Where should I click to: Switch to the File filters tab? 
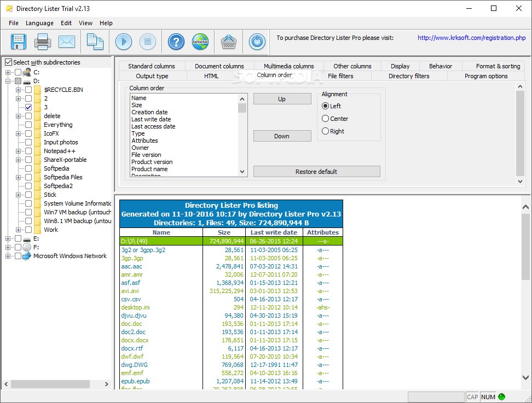(340, 76)
